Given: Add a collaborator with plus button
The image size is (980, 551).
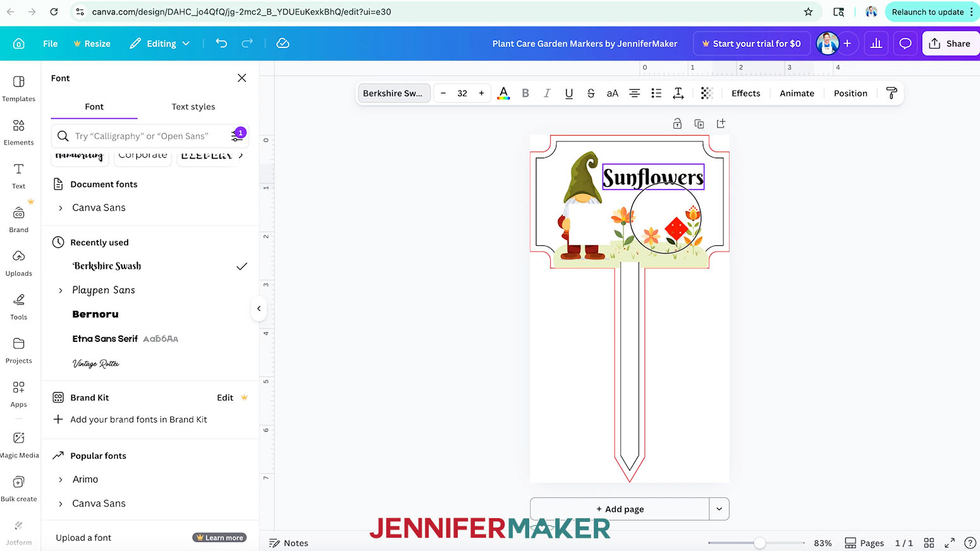Looking at the screenshot, I should (847, 44).
